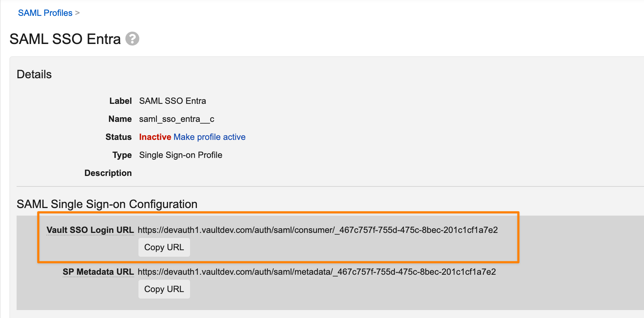Click the saml_sso_entra__c name value
The height and width of the screenshot is (318, 644).
[x=177, y=119]
